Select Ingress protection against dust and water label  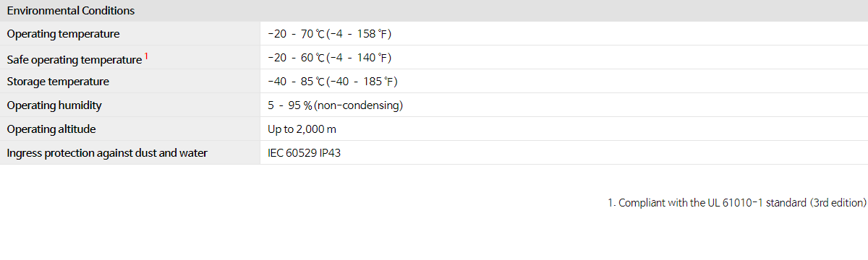click(x=107, y=153)
